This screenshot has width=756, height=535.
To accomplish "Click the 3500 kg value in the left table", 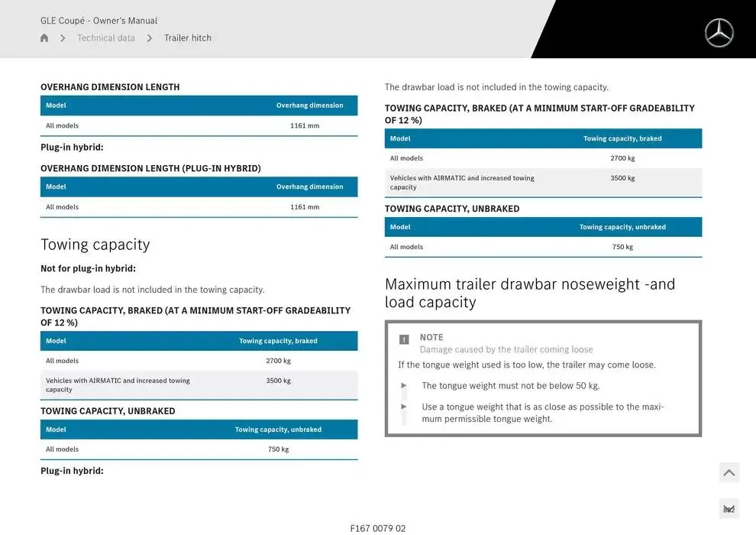I will (278, 381).
